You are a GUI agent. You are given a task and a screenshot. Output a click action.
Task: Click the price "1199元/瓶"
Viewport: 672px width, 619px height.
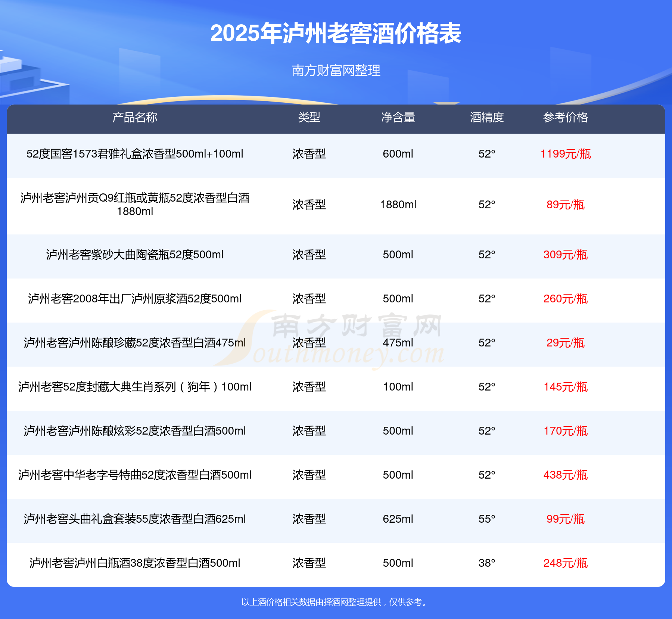(566, 154)
